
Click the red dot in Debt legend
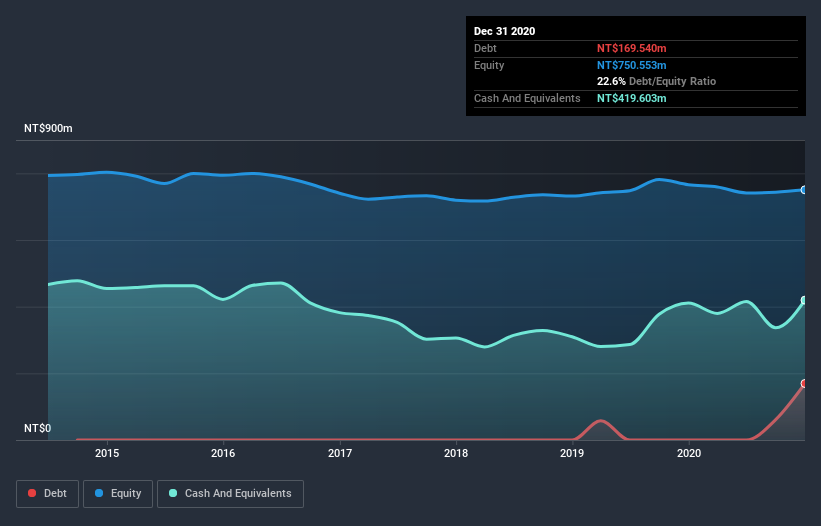click(x=33, y=493)
